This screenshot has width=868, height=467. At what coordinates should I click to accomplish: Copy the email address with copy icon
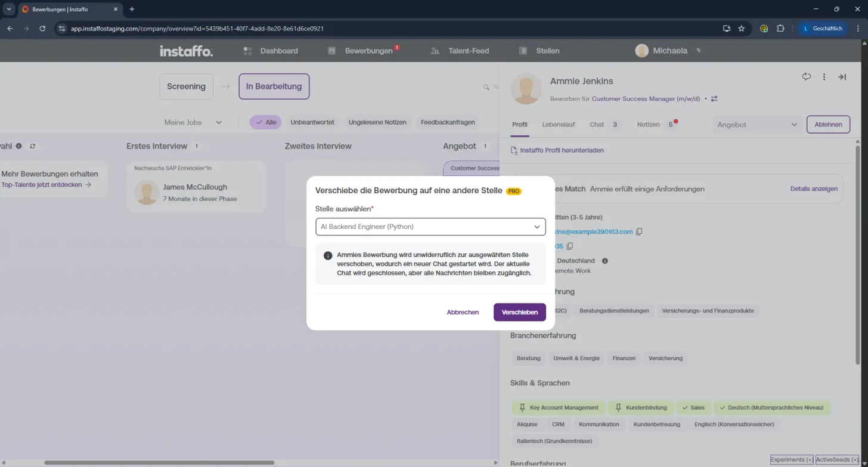pyautogui.click(x=639, y=231)
